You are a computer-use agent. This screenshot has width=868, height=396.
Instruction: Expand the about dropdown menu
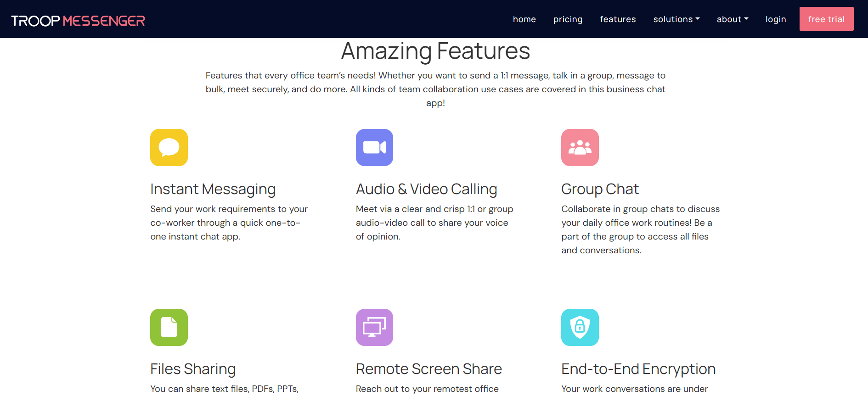[x=732, y=19]
